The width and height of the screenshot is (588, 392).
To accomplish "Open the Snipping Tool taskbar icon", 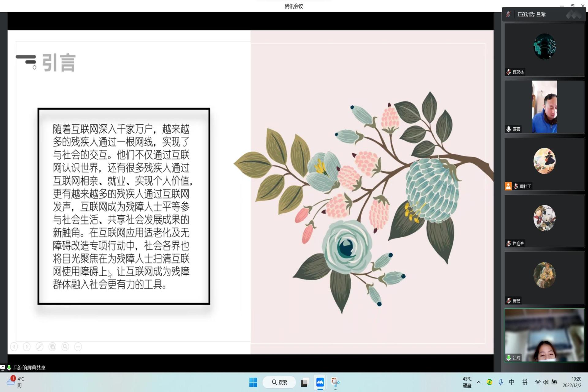I will pos(335,382).
